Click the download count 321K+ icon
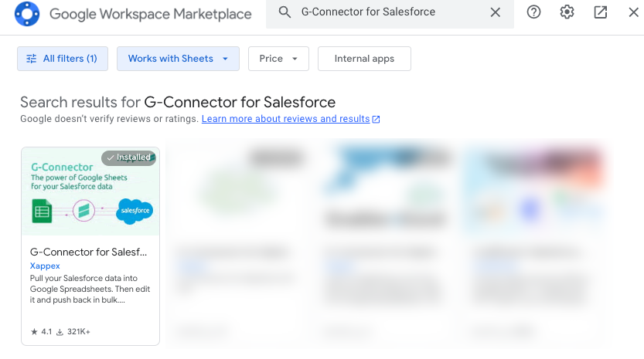The image size is (644, 359). tap(60, 331)
